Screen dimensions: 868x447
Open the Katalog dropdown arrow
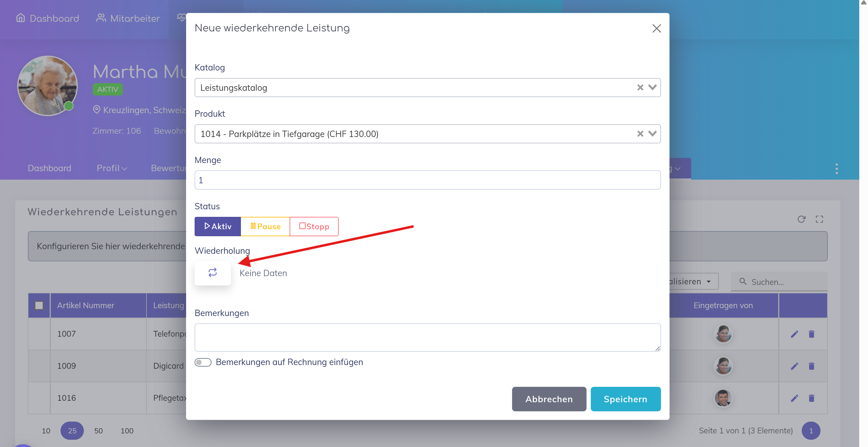point(652,87)
